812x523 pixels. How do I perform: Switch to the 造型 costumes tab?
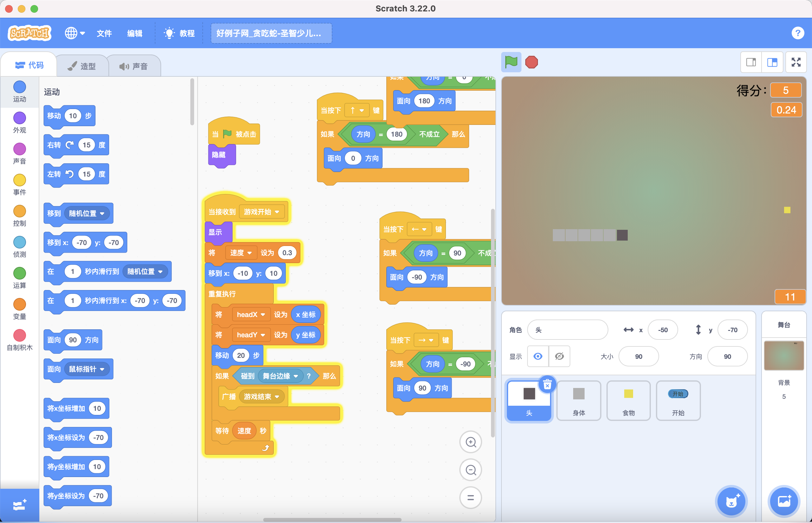(82, 66)
